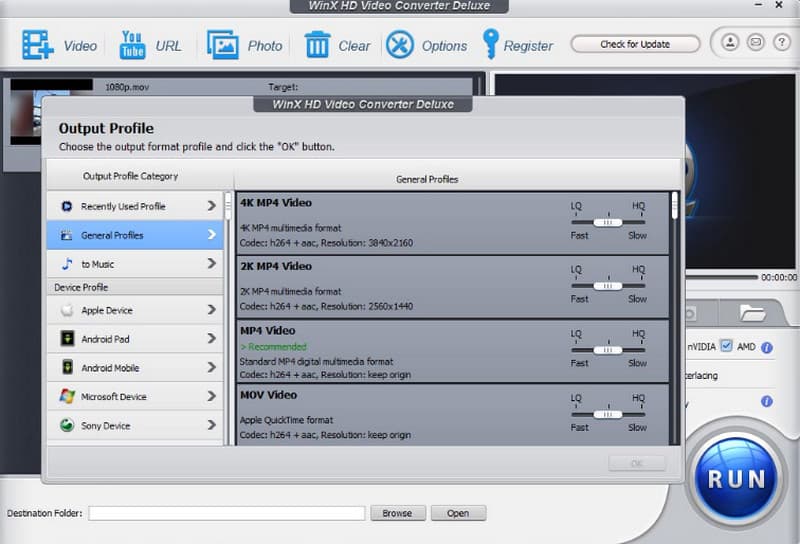Click the Microsoft Device Windows icon

[x=67, y=396]
